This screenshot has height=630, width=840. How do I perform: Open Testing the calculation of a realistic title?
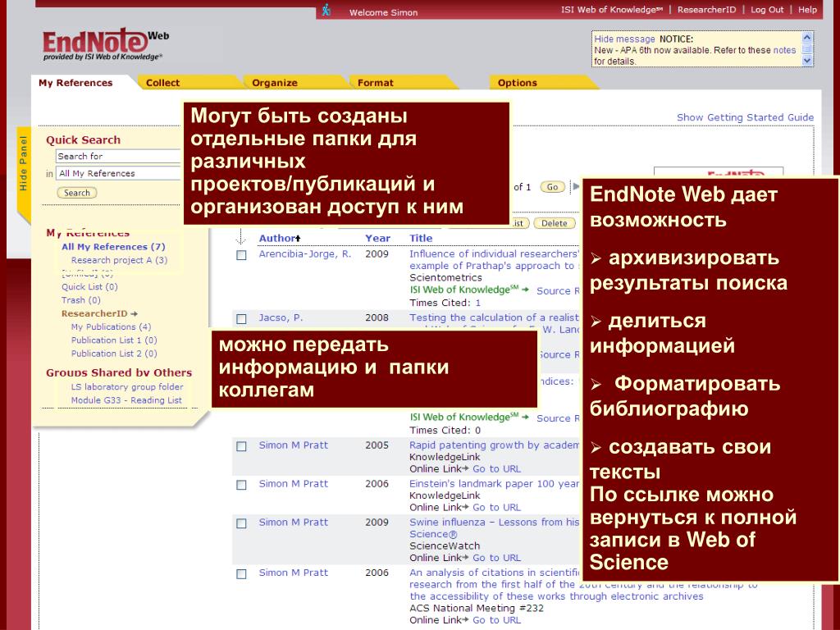click(x=494, y=317)
